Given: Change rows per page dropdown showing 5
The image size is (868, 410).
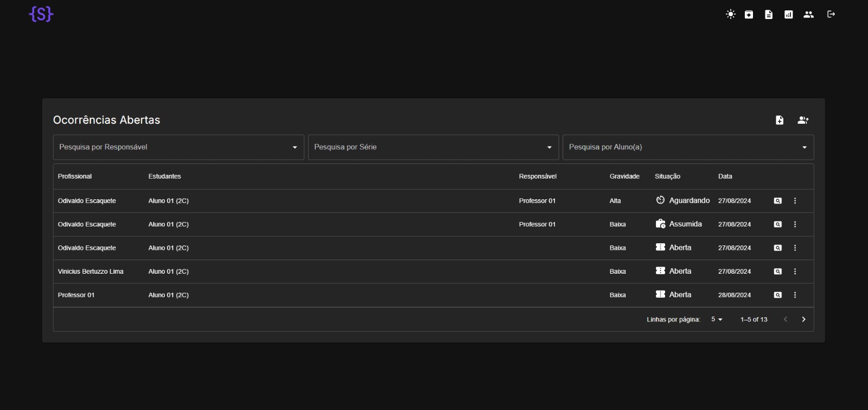Looking at the screenshot, I should tap(717, 319).
